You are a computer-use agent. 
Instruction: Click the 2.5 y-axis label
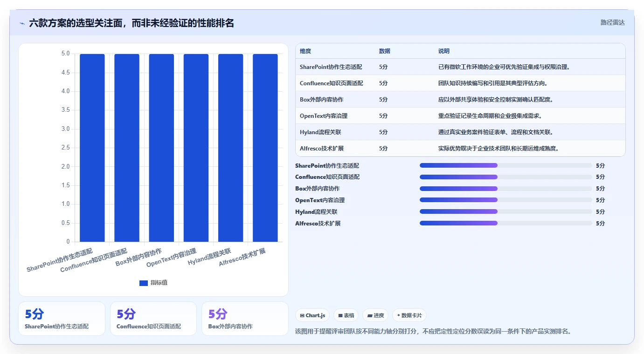tap(65, 148)
